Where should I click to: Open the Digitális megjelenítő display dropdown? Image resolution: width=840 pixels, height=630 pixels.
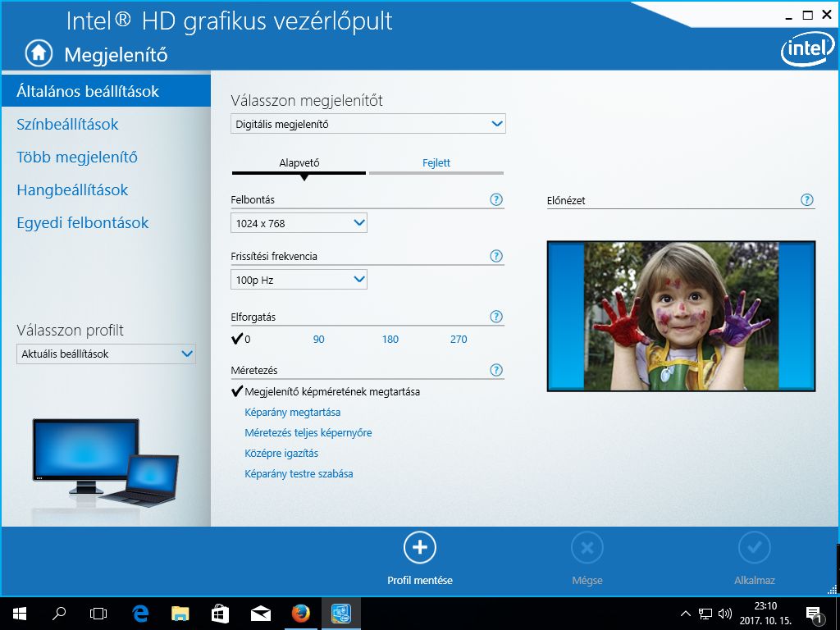(x=368, y=124)
